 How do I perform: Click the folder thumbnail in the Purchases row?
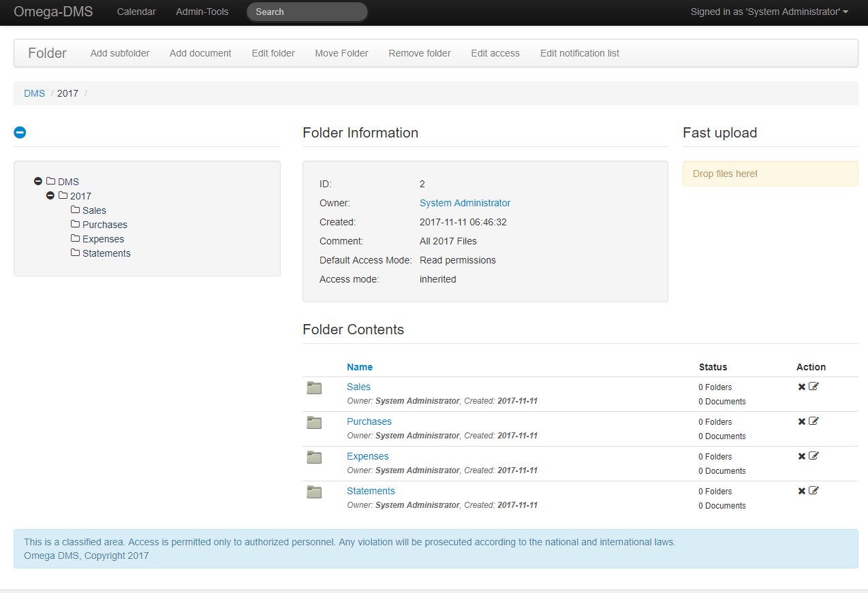point(314,423)
